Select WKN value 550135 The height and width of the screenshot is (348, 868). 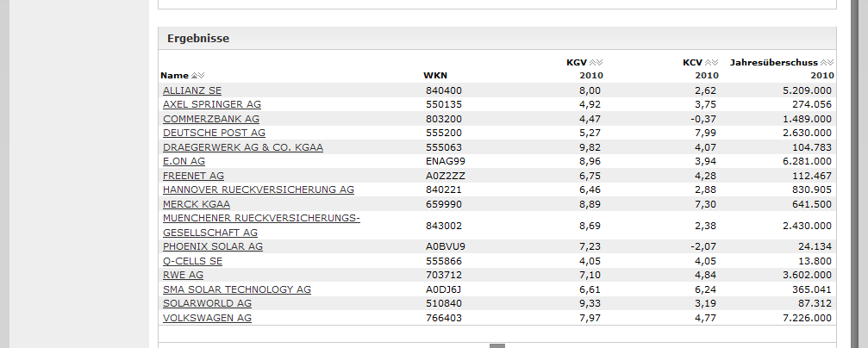443,104
